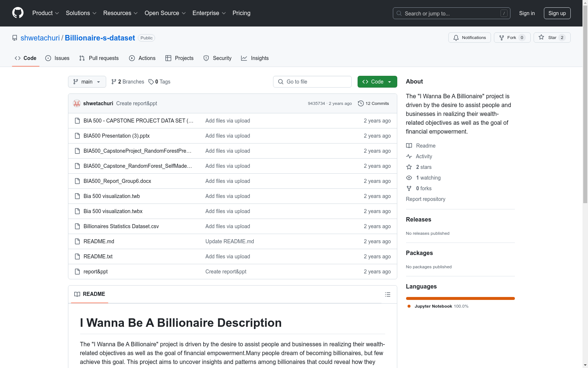The width and height of the screenshot is (588, 368).
Task: Star the Billionaire-s-dataset repository
Action: tap(552, 38)
